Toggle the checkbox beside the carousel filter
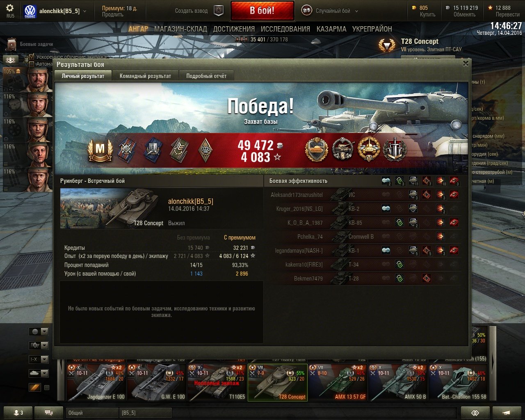The image size is (525, 420). (46, 387)
